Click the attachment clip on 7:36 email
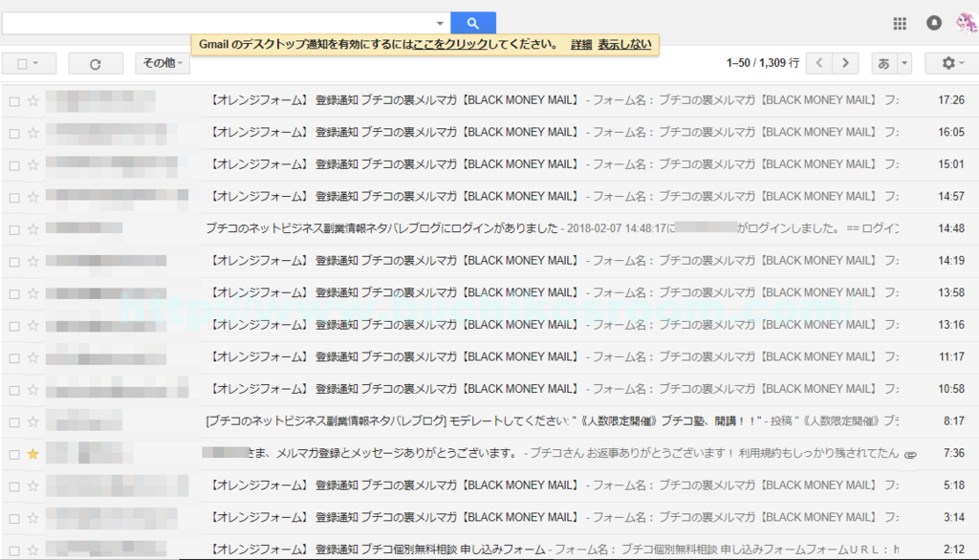Image resolution: width=979 pixels, height=560 pixels. [911, 455]
